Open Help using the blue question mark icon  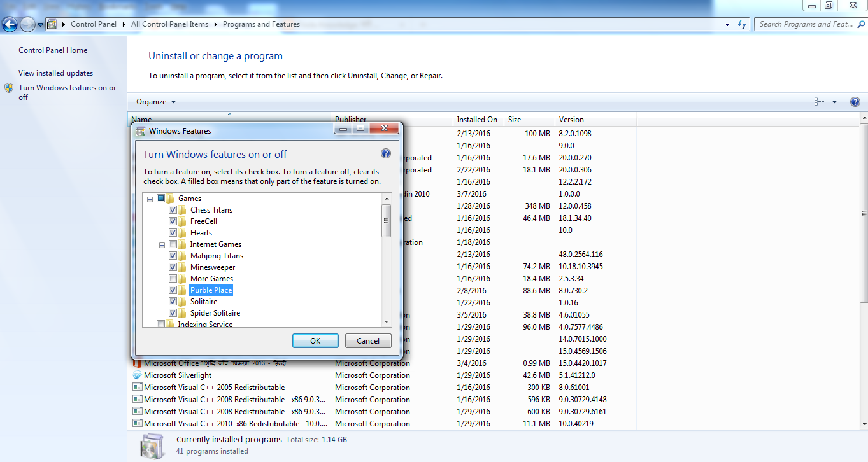(x=855, y=101)
